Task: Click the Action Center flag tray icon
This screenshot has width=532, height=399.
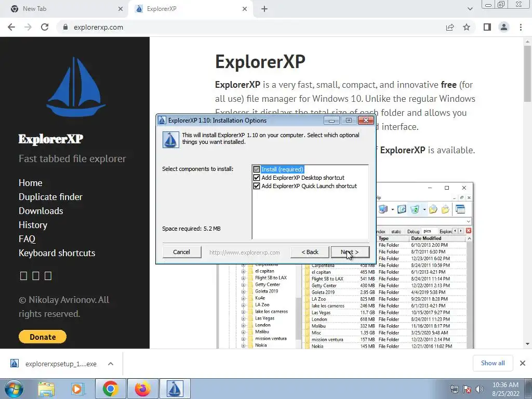Action: click(x=467, y=389)
